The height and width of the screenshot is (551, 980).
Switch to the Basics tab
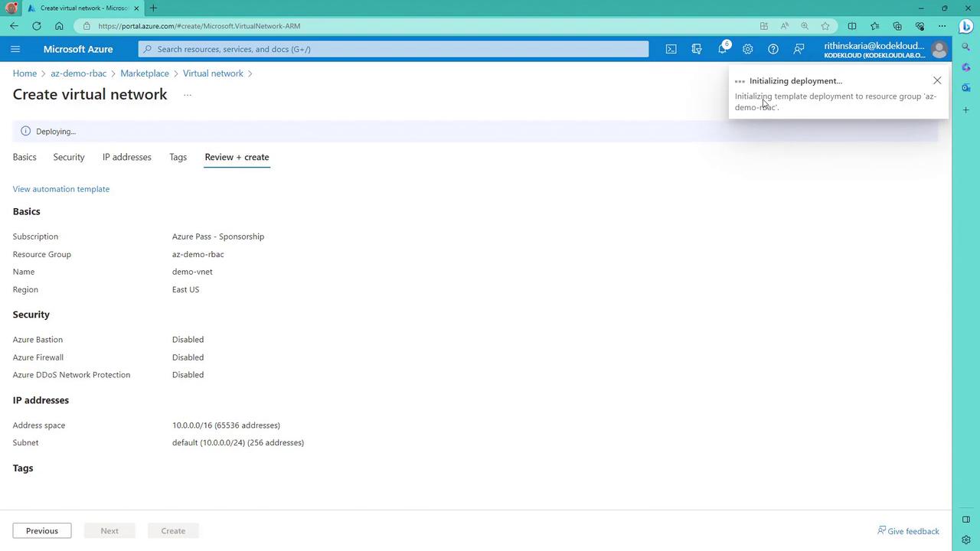coord(24,157)
